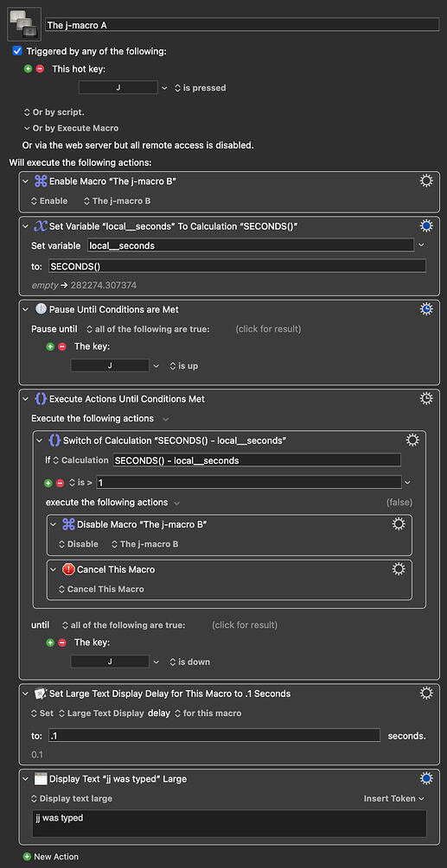Open blue gear of Set Variable action

426,226
